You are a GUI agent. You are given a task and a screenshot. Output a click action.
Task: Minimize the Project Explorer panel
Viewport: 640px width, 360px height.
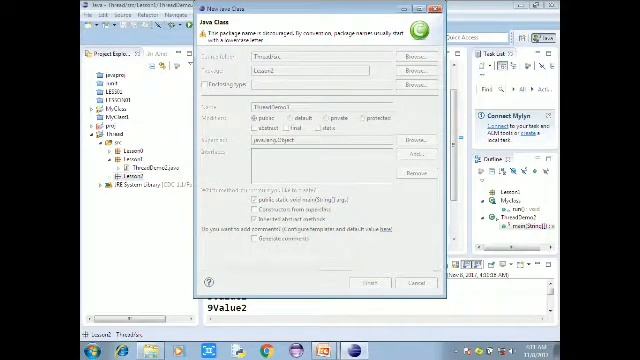point(178,53)
